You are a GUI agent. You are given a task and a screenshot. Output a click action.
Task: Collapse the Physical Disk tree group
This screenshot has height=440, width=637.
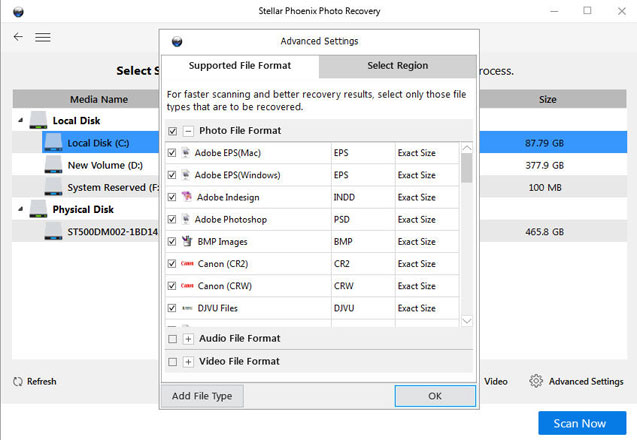pos(20,209)
